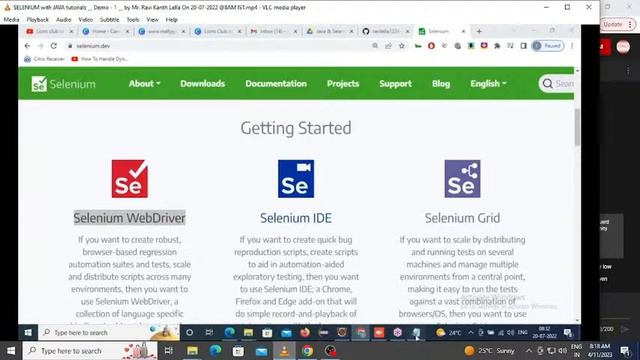Open Microsoft Edge on the bottom taskbar
Viewport: 640px width, 360px height.
click(216, 351)
